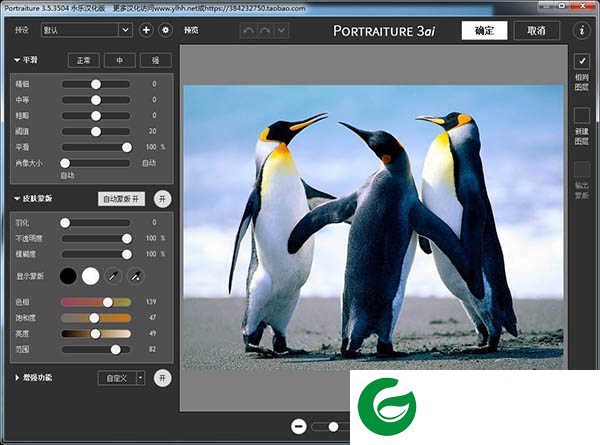Adjust the latitude slider at 82
Image resolution: width=600 pixels, height=445 pixels.
96,349
